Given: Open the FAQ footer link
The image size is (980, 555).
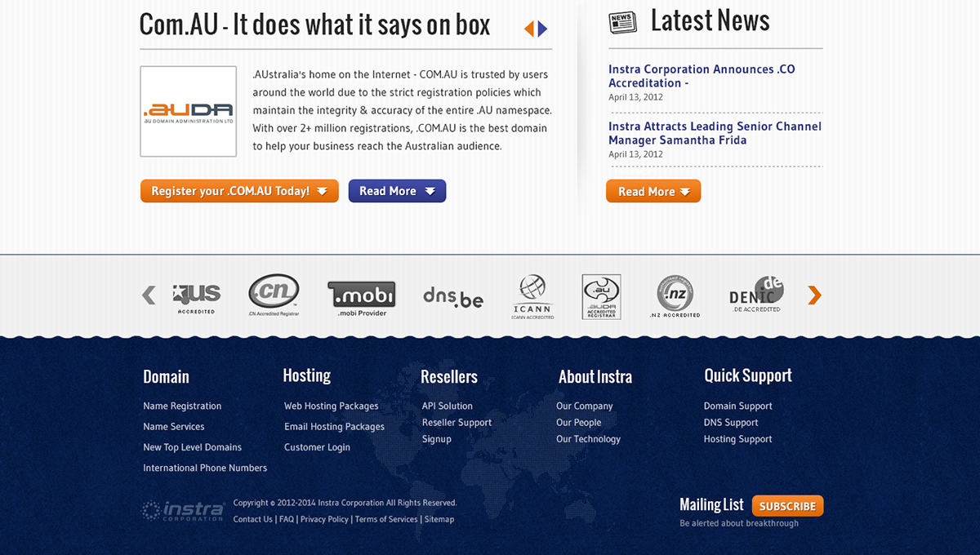Looking at the screenshot, I should point(287,519).
